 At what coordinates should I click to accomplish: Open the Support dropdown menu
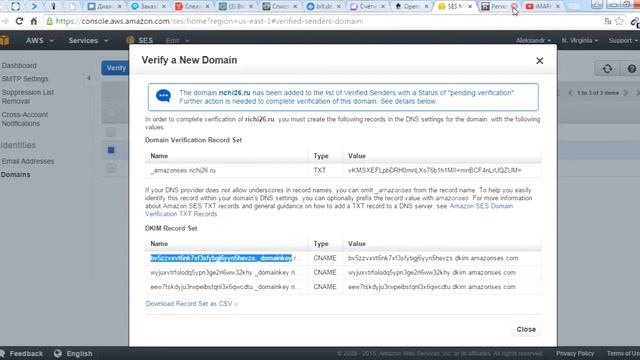tap(623, 40)
